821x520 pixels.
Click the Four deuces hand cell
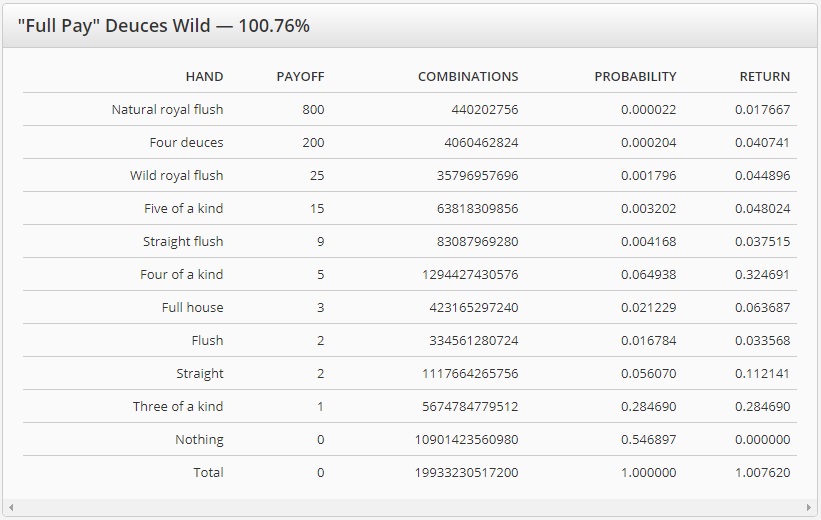click(186, 142)
